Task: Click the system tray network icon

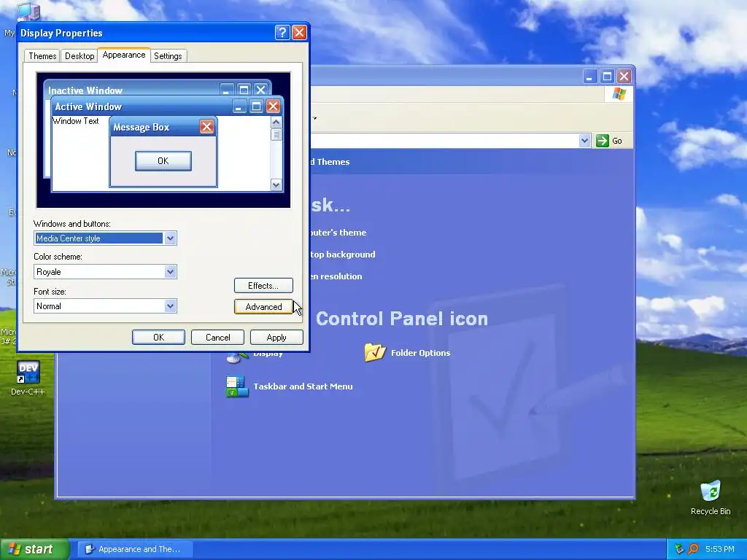Action: coord(679,549)
